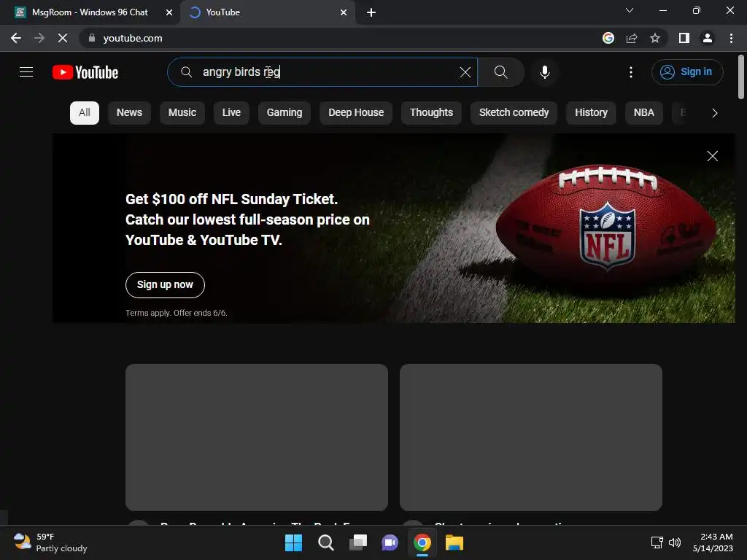Open Task View on taskbar

click(358, 542)
